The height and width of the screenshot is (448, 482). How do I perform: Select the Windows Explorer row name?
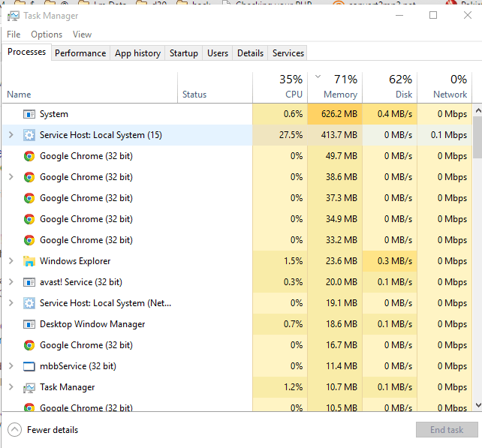75,261
